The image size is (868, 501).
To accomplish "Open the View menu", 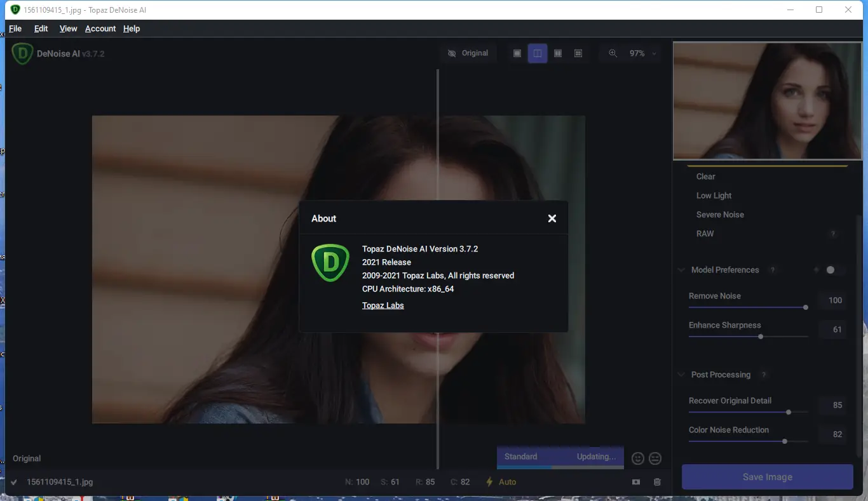I will click(x=68, y=29).
